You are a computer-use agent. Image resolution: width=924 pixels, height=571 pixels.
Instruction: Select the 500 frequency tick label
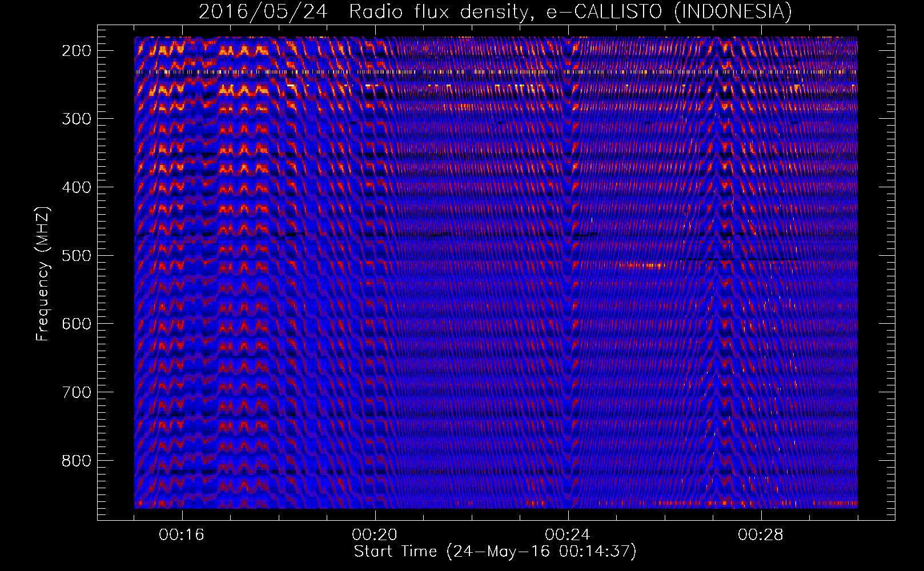tap(76, 255)
